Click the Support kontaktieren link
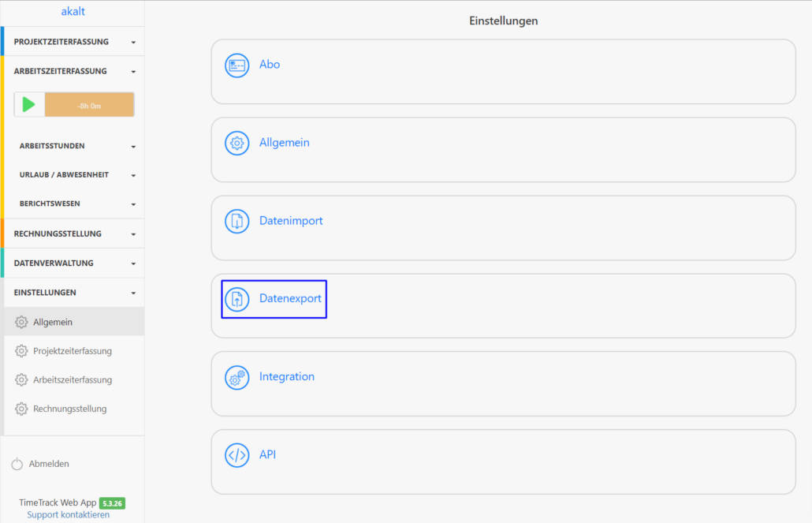Screen dimensions: 812x523 68,515
